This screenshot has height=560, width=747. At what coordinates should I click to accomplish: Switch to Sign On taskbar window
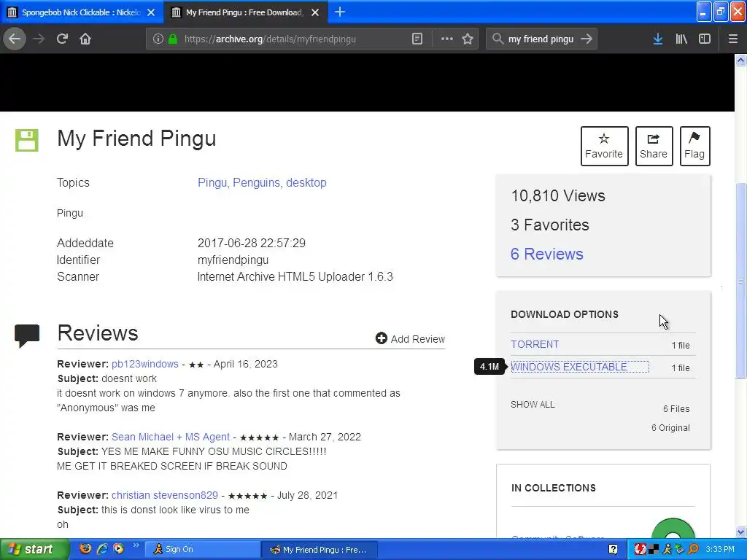[x=202, y=549]
